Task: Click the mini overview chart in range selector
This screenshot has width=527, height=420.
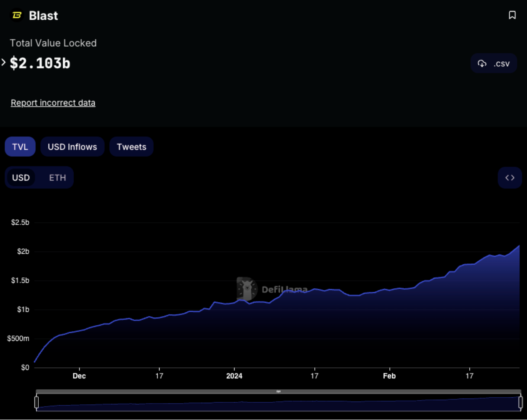Action: [x=278, y=403]
